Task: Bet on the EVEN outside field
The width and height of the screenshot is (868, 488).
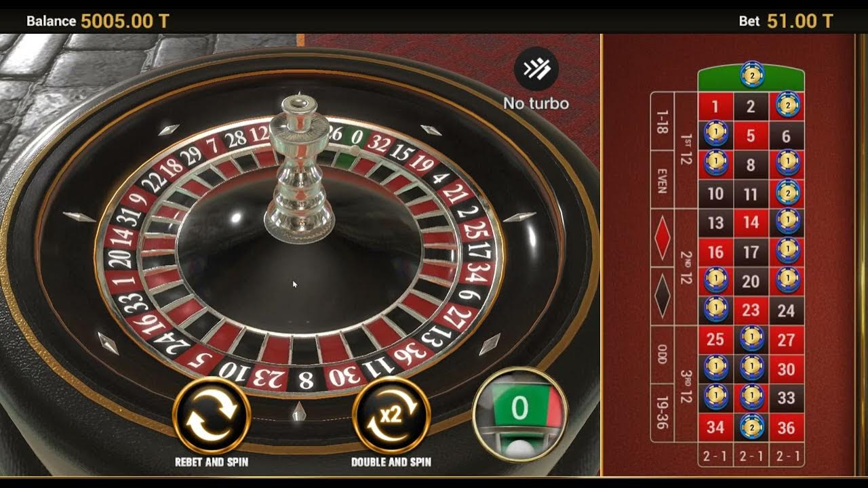Action: tap(663, 180)
